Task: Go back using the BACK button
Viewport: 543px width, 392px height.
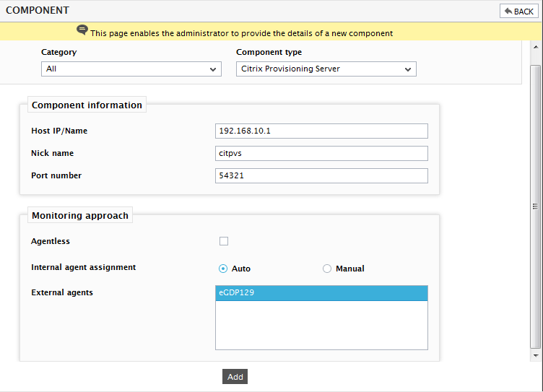Action: tap(518, 11)
